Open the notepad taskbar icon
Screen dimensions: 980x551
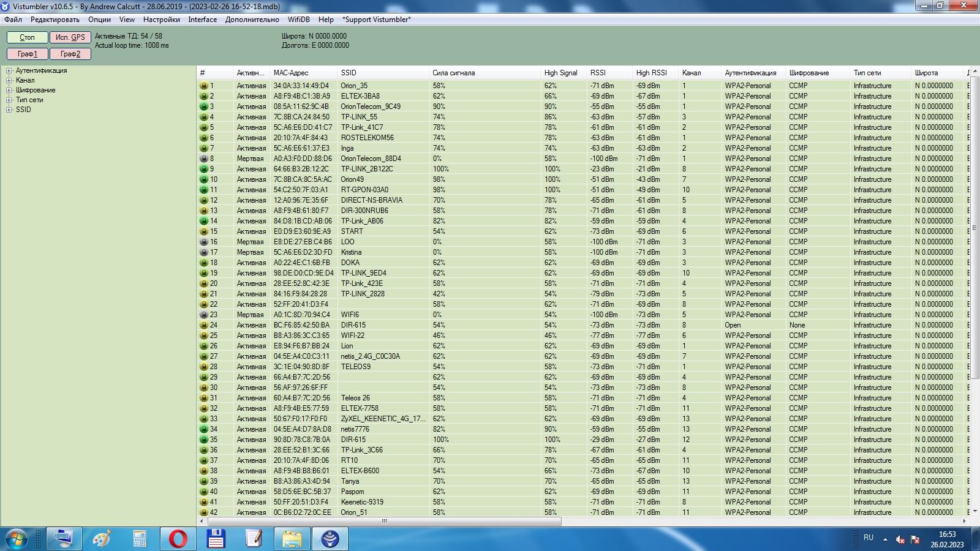tap(254, 539)
